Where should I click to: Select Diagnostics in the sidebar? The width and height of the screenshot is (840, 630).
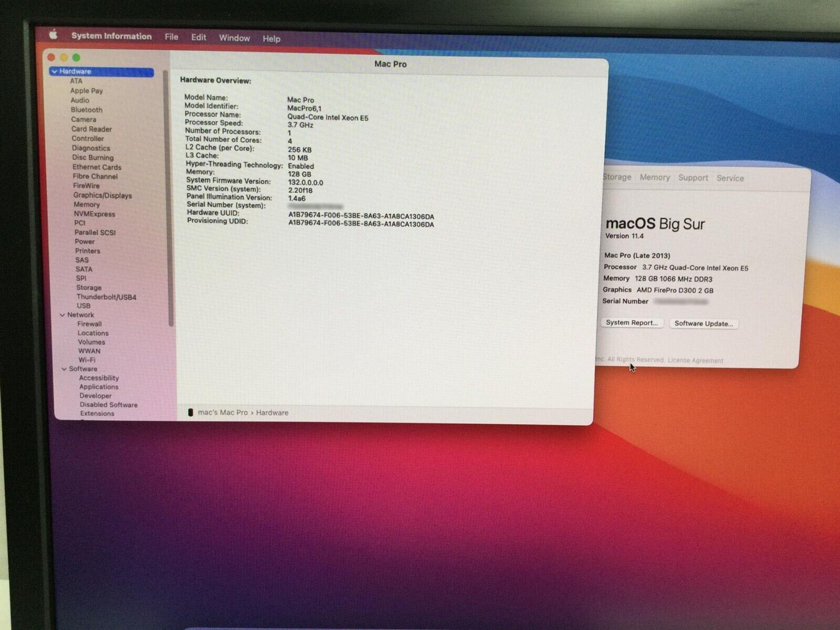(91, 148)
